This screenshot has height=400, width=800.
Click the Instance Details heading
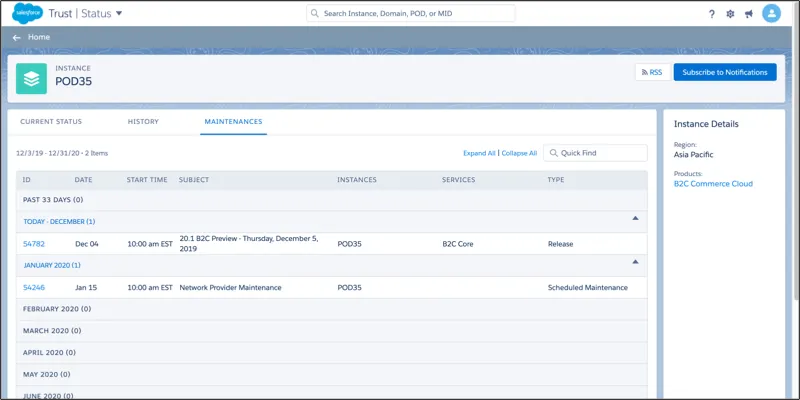pyautogui.click(x=706, y=124)
